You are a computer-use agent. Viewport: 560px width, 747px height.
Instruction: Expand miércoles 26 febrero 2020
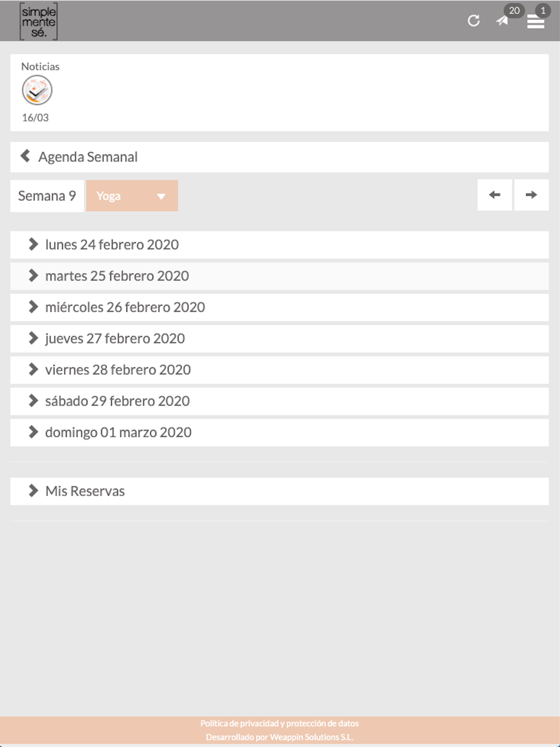[x=279, y=307]
